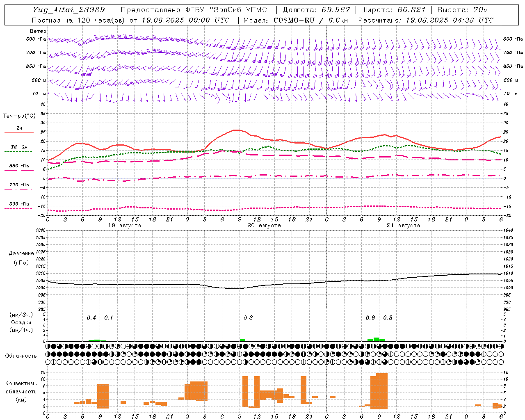The width and height of the screenshot is (525, 420).
Task: Click the 20 августа date label
Action: tap(264, 226)
